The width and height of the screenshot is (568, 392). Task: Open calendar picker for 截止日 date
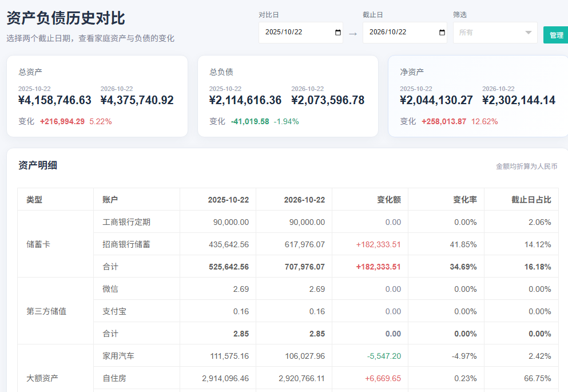442,33
